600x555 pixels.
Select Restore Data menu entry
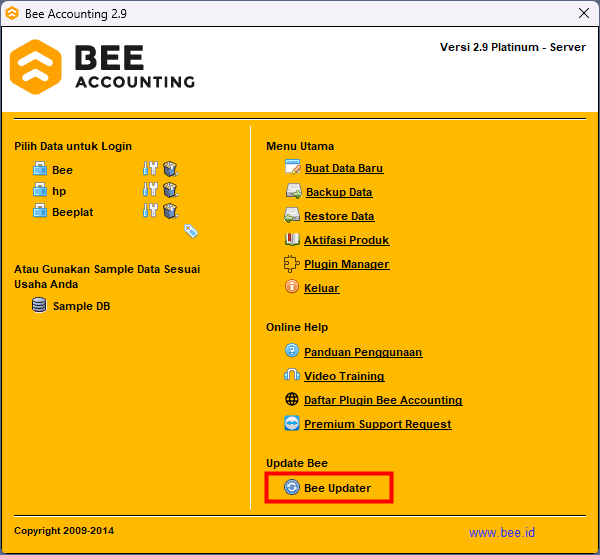coord(339,216)
